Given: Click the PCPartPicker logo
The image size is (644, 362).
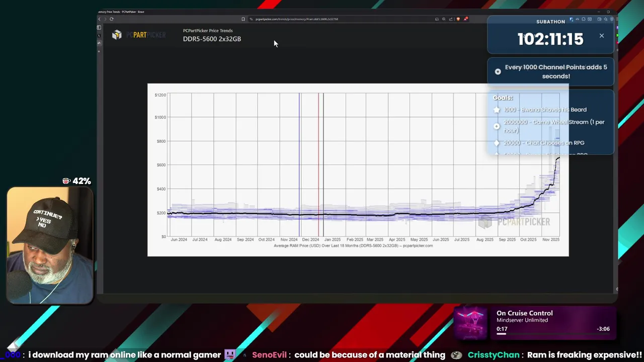Looking at the screenshot, I should 138,35.
